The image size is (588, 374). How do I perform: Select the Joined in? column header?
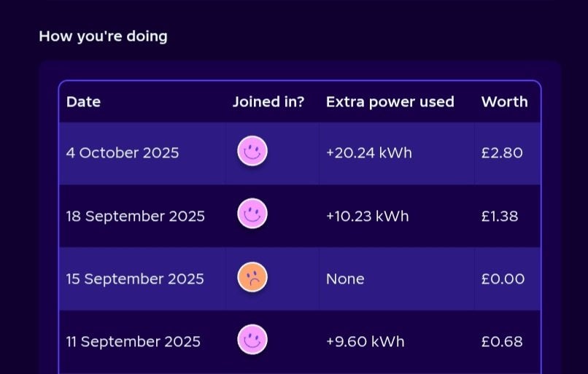[x=268, y=102]
